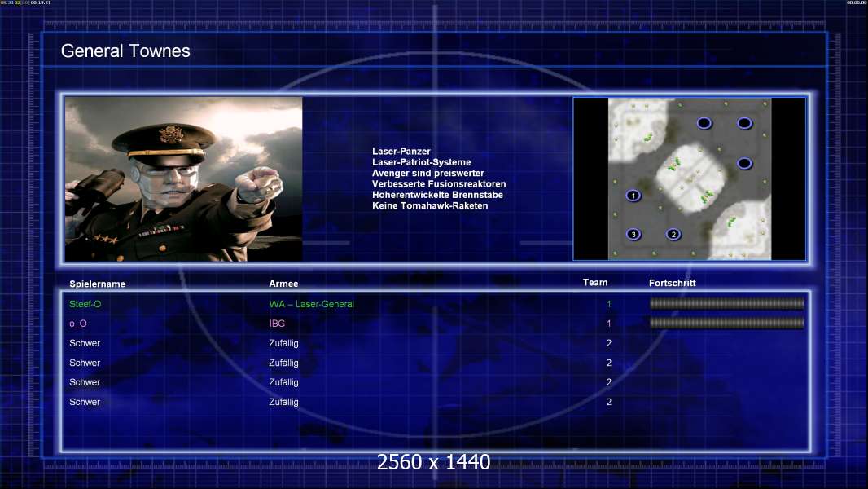Click the Team column header
The width and height of the screenshot is (868, 489).
(x=595, y=283)
